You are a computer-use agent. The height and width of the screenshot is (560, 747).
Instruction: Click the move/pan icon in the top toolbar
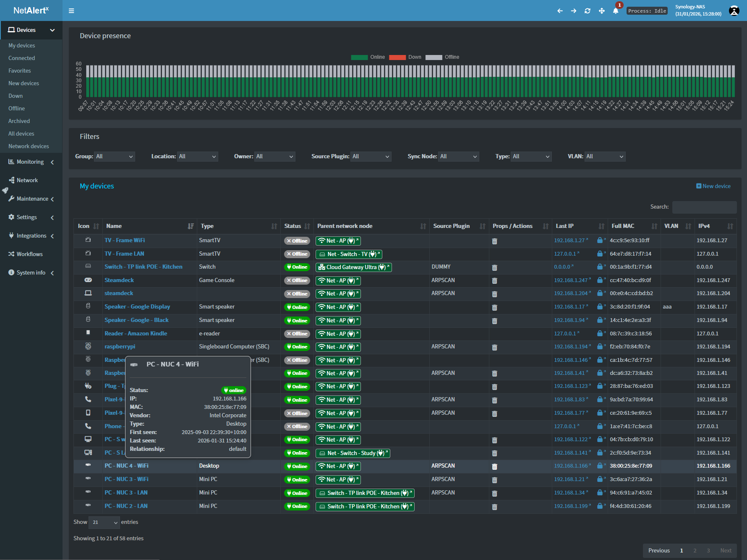click(x=602, y=11)
